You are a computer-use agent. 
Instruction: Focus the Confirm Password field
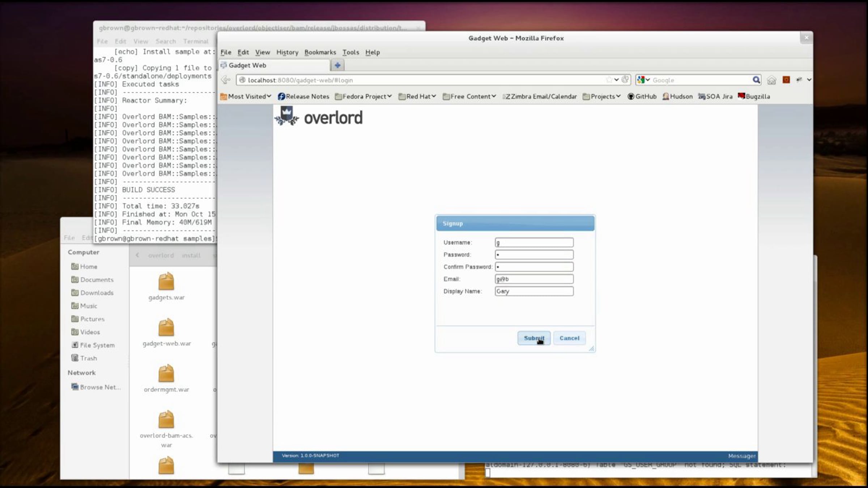tap(534, 267)
